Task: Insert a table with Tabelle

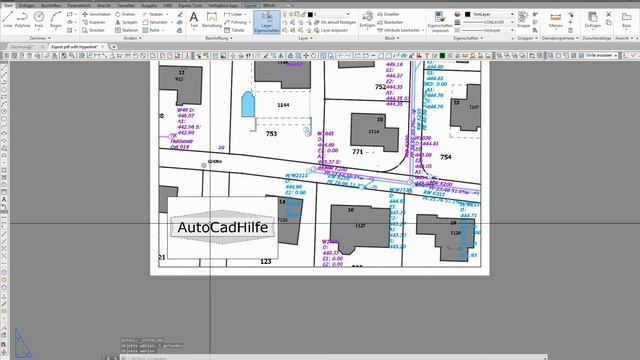Action: [x=234, y=30]
